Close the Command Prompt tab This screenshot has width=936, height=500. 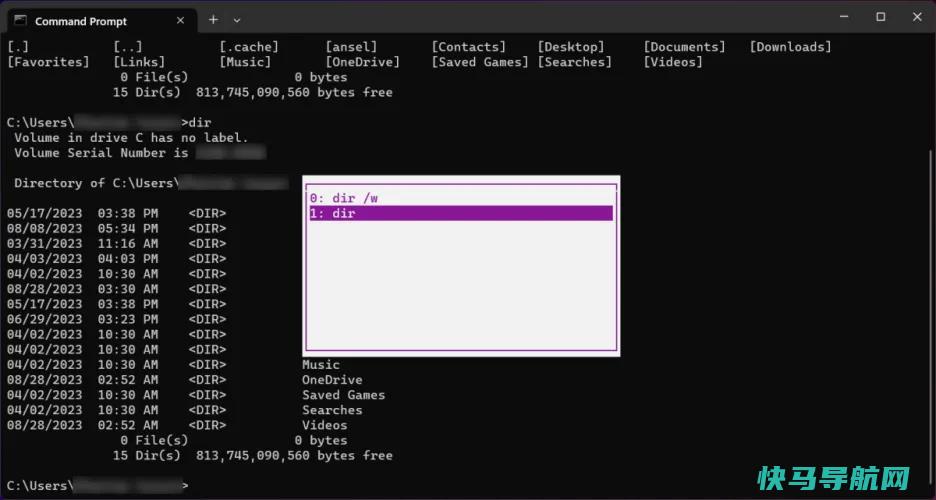pos(180,21)
